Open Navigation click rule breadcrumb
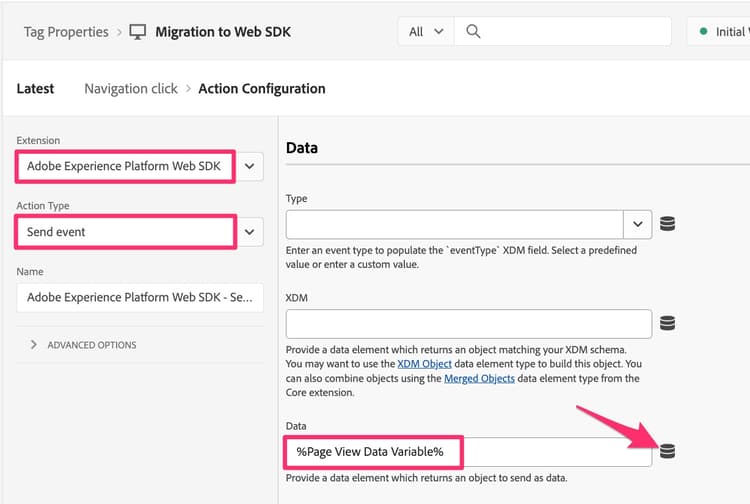 pos(131,89)
